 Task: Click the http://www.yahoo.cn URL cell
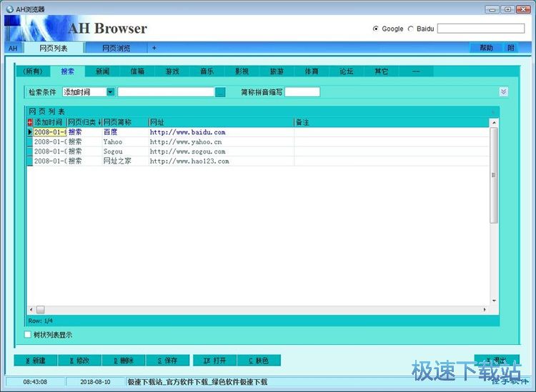(221, 141)
